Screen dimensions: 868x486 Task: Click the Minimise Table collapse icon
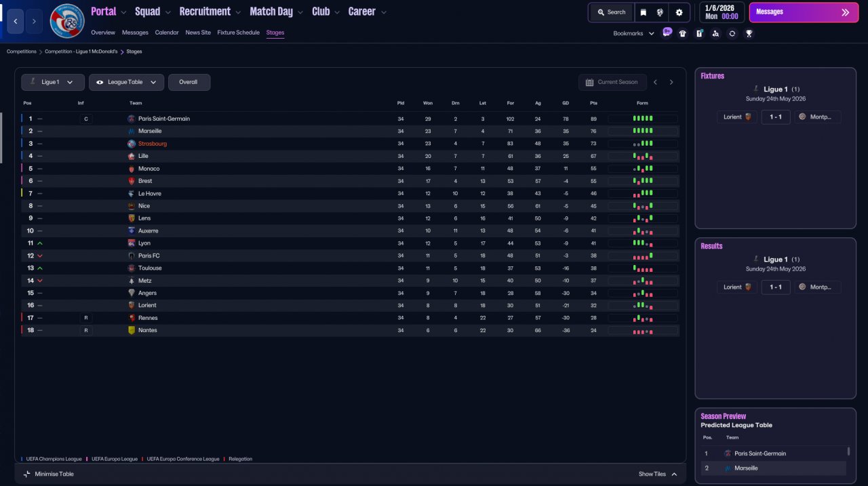coord(27,474)
